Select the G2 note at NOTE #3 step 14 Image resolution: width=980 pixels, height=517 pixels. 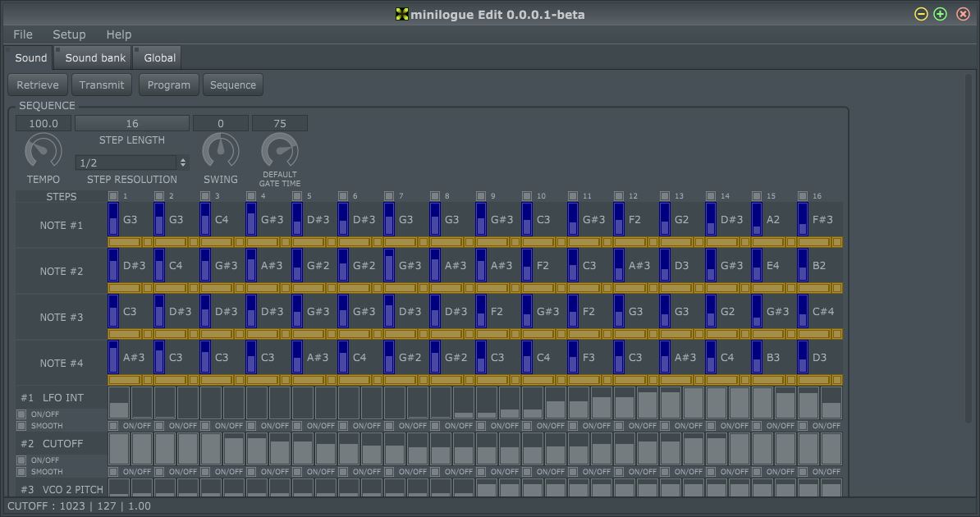tap(727, 311)
